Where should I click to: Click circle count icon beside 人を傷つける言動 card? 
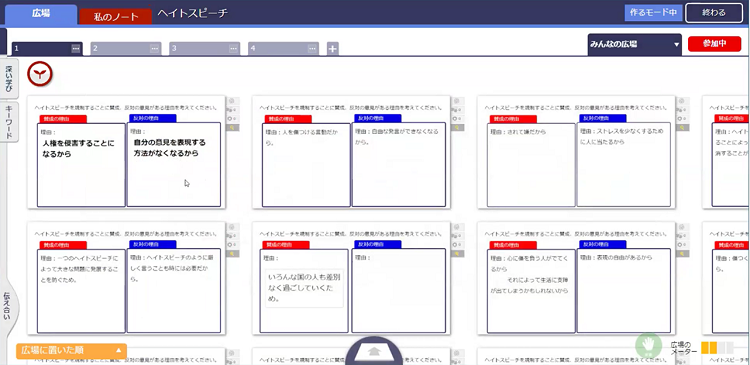coord(457,118)
